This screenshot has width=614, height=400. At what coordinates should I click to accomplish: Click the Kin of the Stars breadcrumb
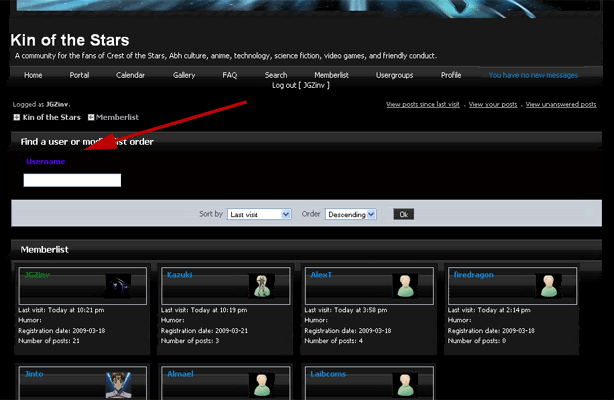coord(51,117)
